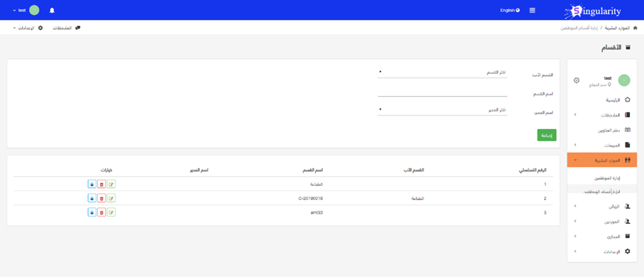Lock the aml33 section row

pyautogui.click(x=92, y=212)
